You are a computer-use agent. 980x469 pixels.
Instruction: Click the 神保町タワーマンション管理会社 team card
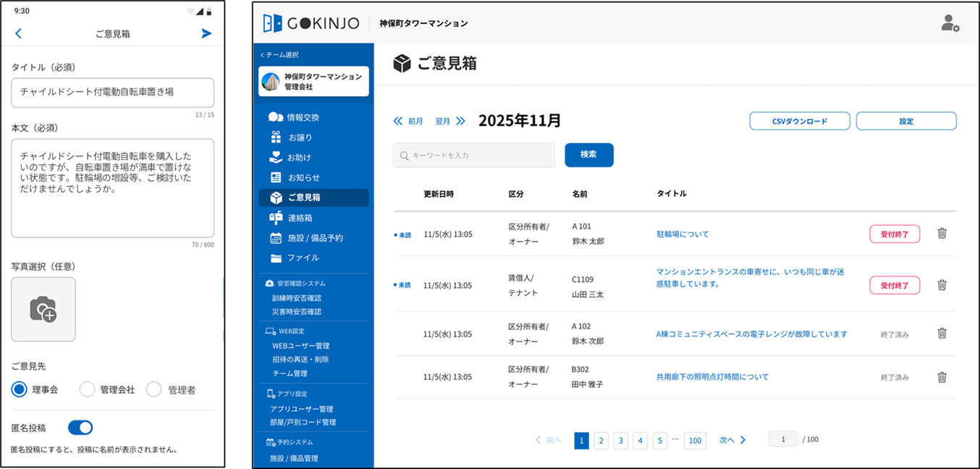point(314,81)
